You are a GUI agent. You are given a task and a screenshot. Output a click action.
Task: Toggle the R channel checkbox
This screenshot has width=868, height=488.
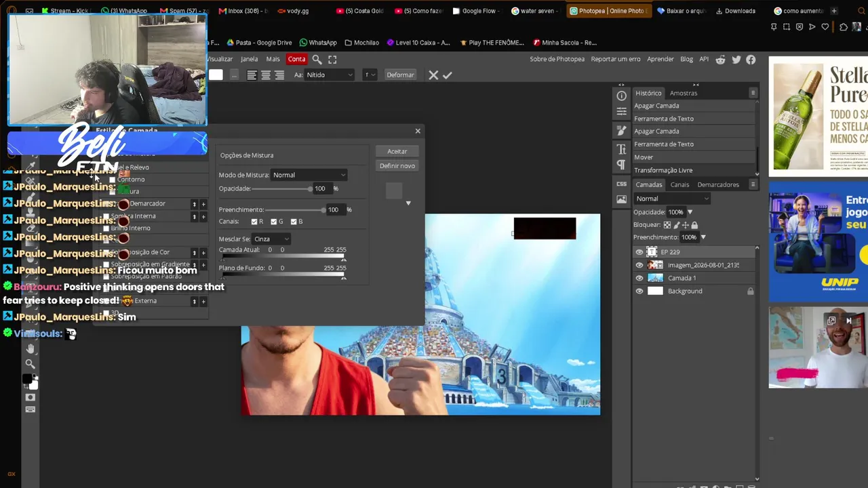(254, 222)
